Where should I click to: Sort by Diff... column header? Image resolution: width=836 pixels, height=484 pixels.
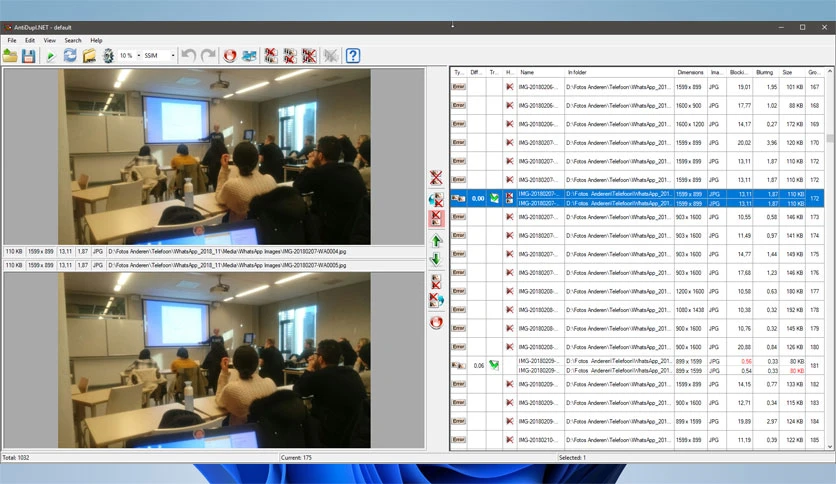point(476,72)
